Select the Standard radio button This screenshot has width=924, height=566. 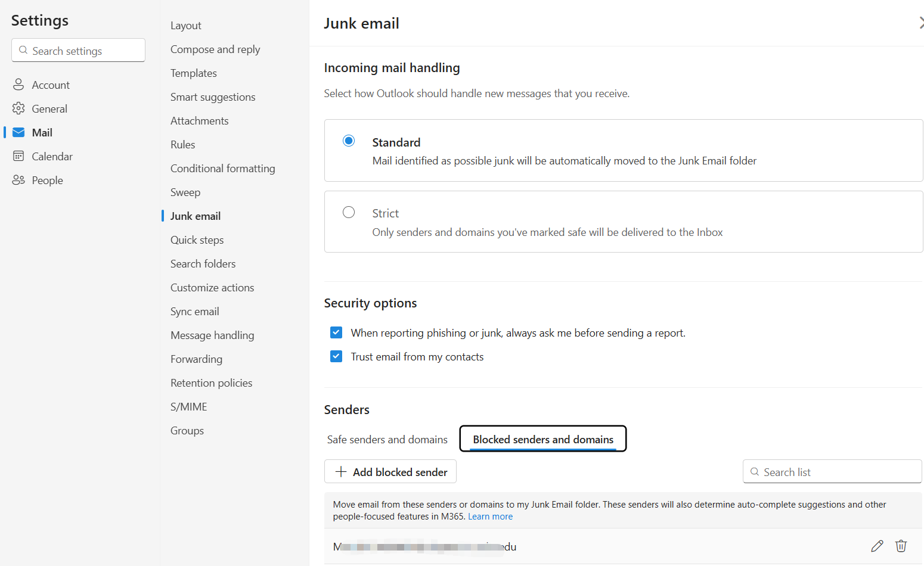coord(349,141)
